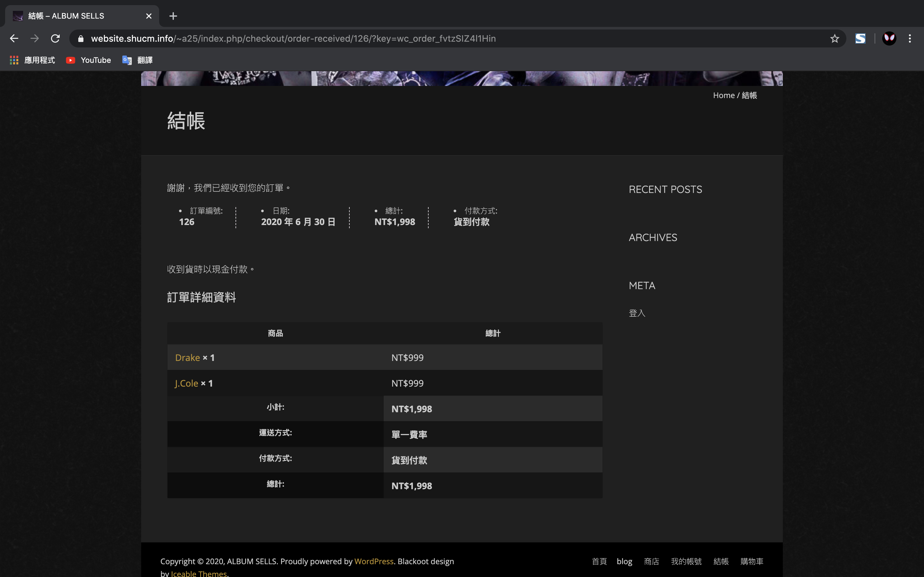
Task: Open the J.Cole product link
Action: pyautogui.click(x=186, y=383)
